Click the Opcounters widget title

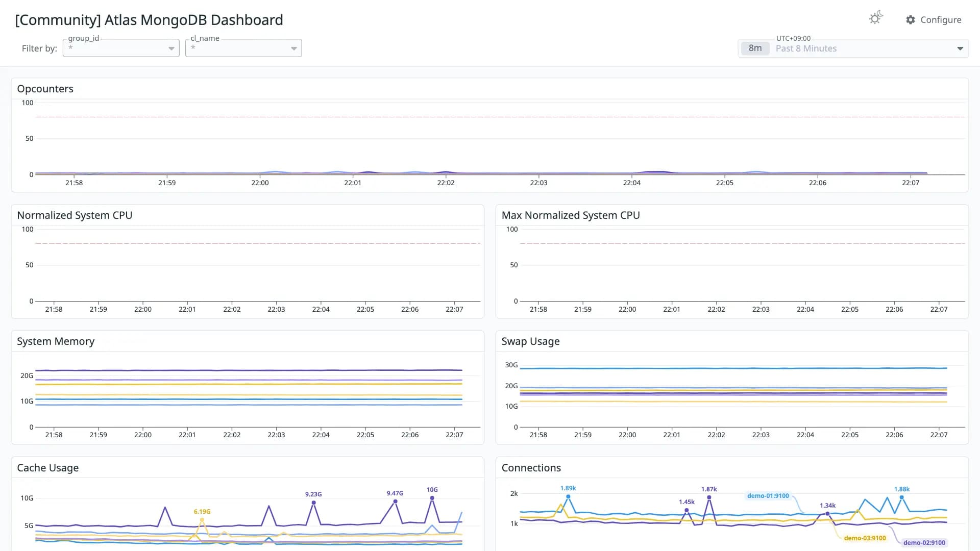45,89
